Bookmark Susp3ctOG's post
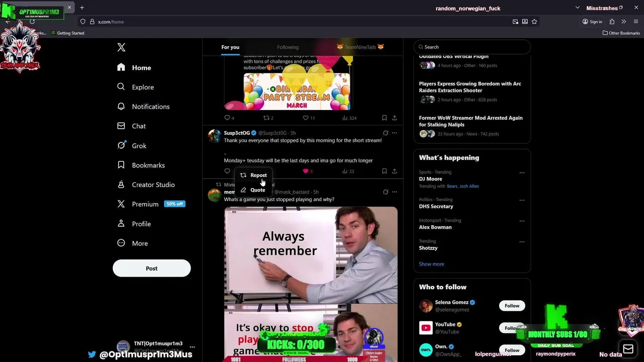The width and height of the screenshot is (644, 362). click(384, 171)
